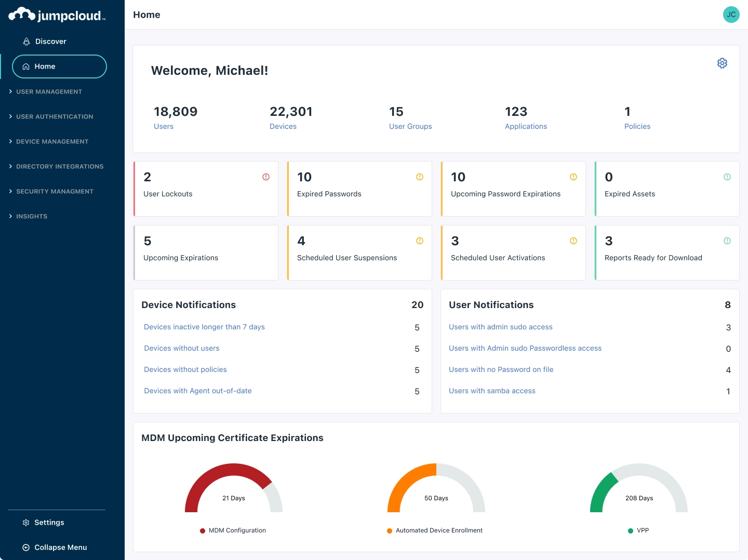748x560 pixels.
Task: Click the warning icon on Expired Passwords card
Action: coord(419,177)
